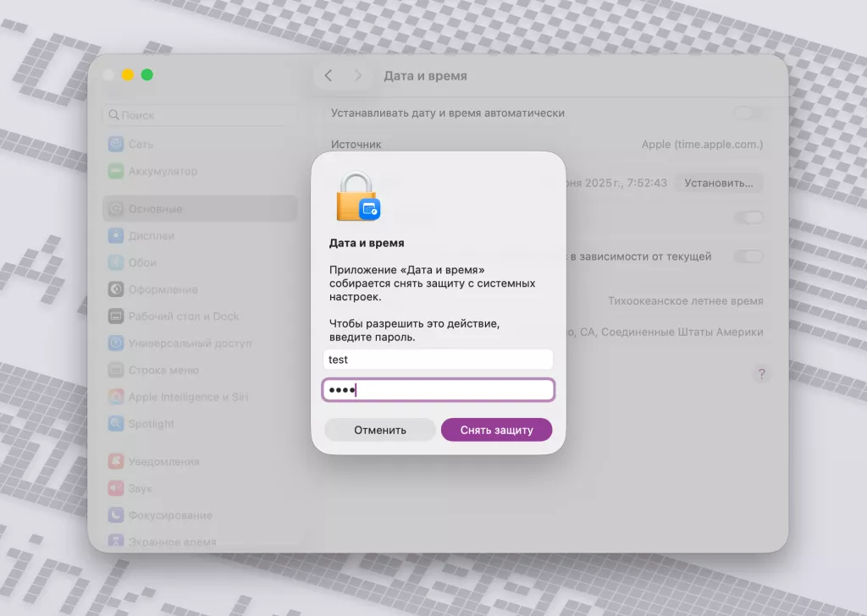Image resolution: width=867 pixels, height=616 pixels.
Task: Dismiss the dialog with Отменить
Action: 379,429
